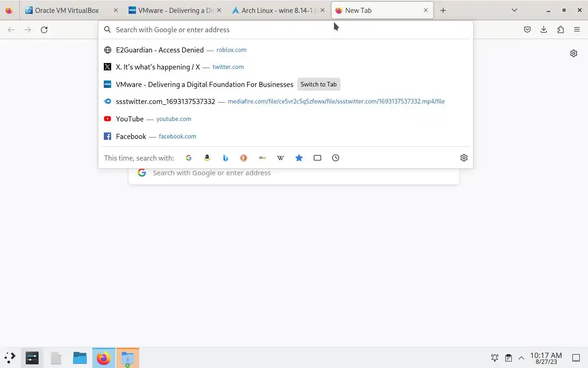Search this time with DuckDuckGo
This screenshot has height=368, width=588.
pos(243,158)
